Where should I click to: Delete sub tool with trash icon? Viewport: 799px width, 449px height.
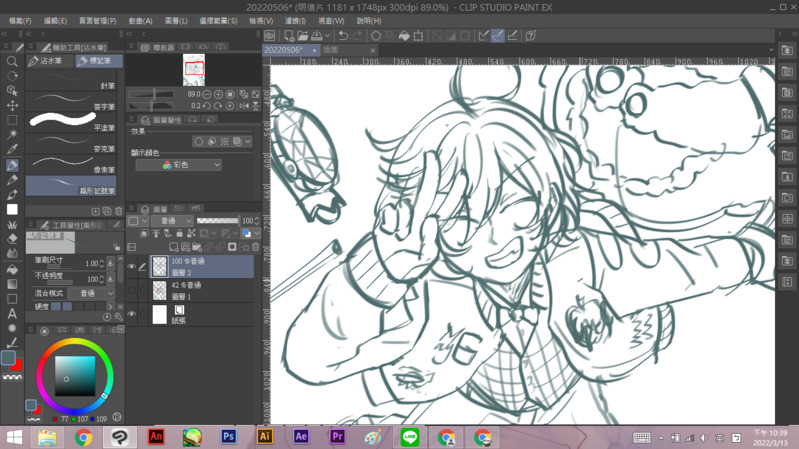(119, 211)
